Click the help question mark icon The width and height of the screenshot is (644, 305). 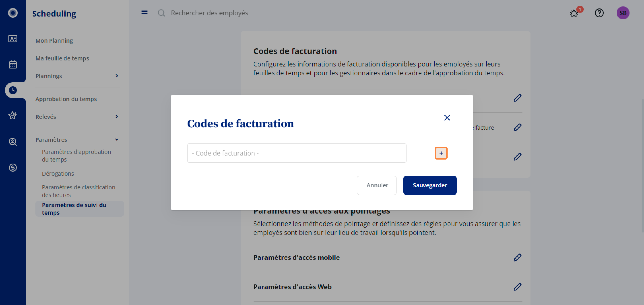pyautogui.click(x=599, y=13)
